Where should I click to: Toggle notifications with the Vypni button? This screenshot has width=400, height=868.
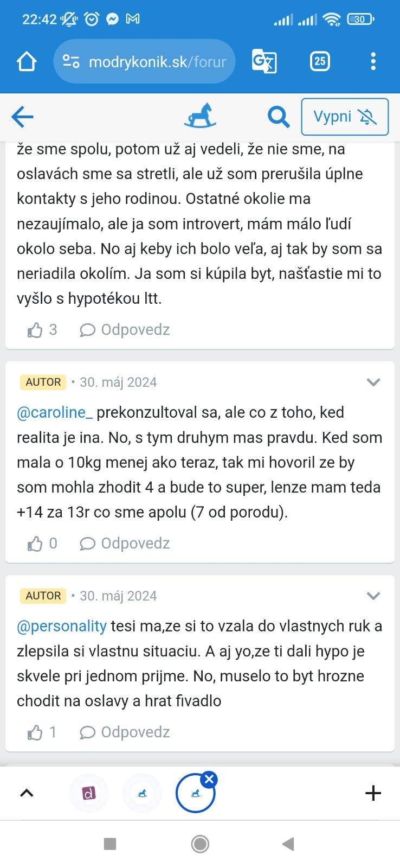(x=345, y=117)
